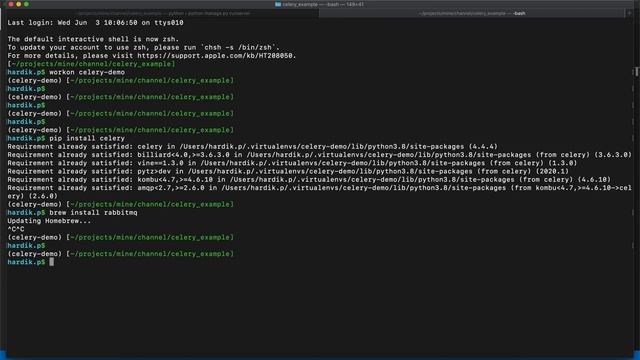Zoom the terminal with green button
This screenshot has width=640, height=360.
pos(27,4)
